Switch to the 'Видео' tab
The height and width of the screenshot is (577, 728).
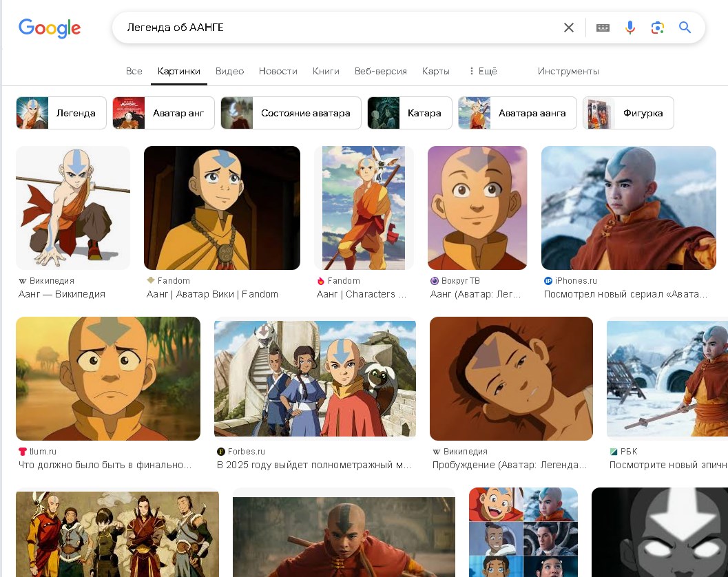click(x=229, y=71)
